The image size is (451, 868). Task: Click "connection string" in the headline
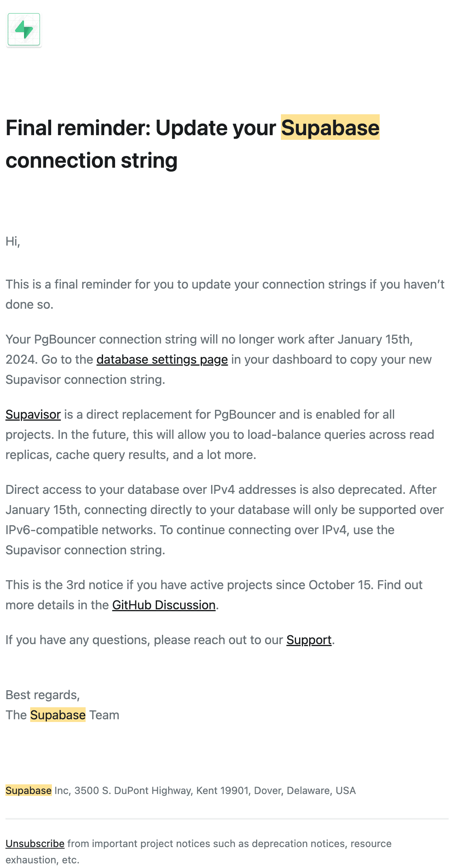coord(91,160)
